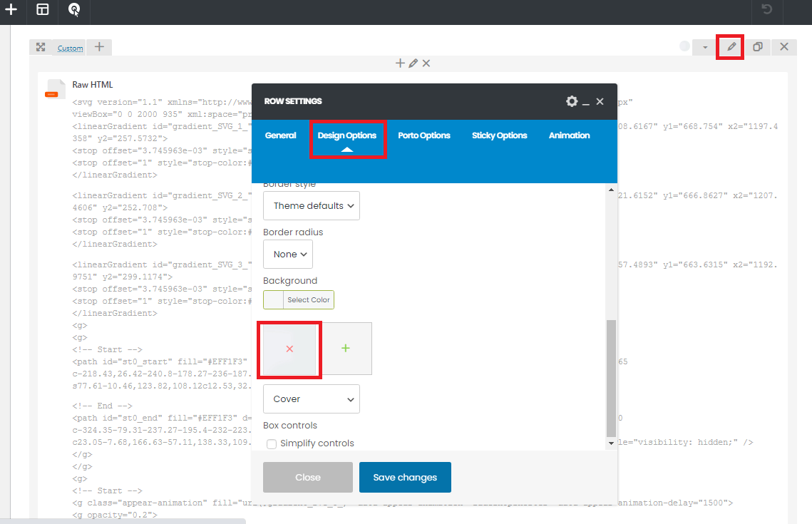
Task: Open the Border style Theme defaults dropdown
Action: (x=312, y=205)
